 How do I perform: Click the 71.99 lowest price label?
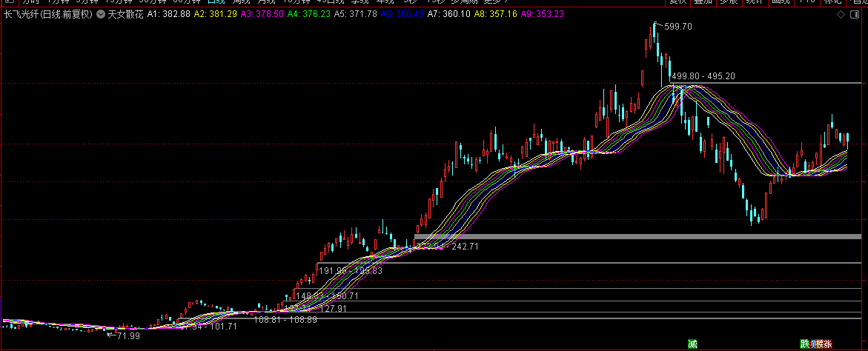click(x=128, y=335)
